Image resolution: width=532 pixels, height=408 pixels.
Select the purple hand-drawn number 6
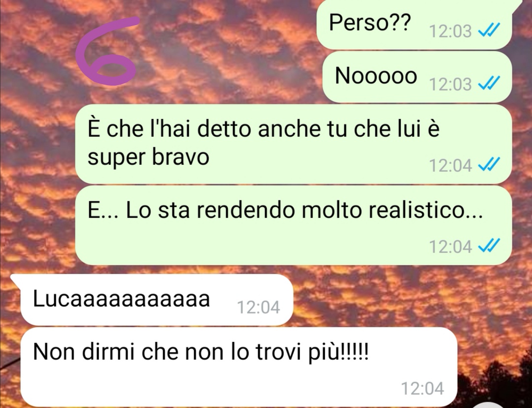[x=107, y=51]
